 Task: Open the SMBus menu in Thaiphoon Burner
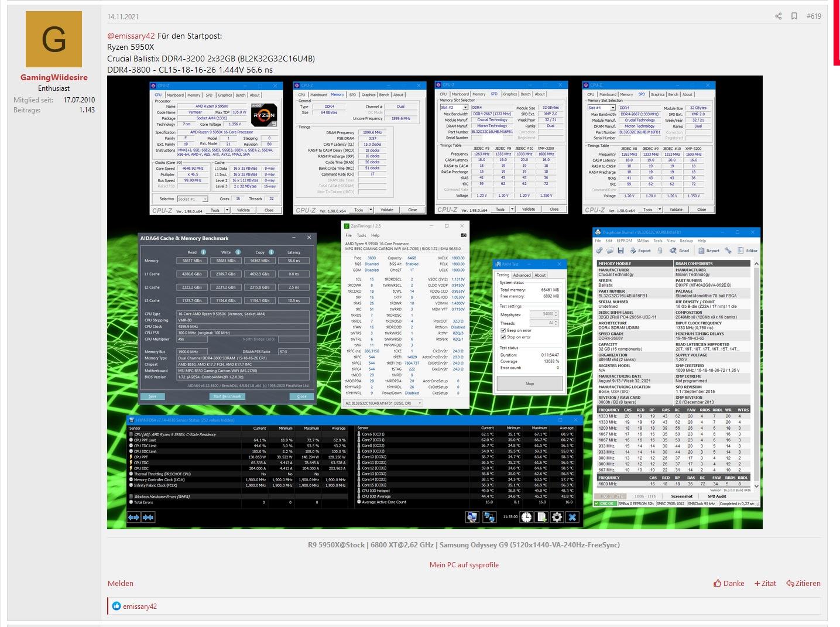(x=642, y=241)
